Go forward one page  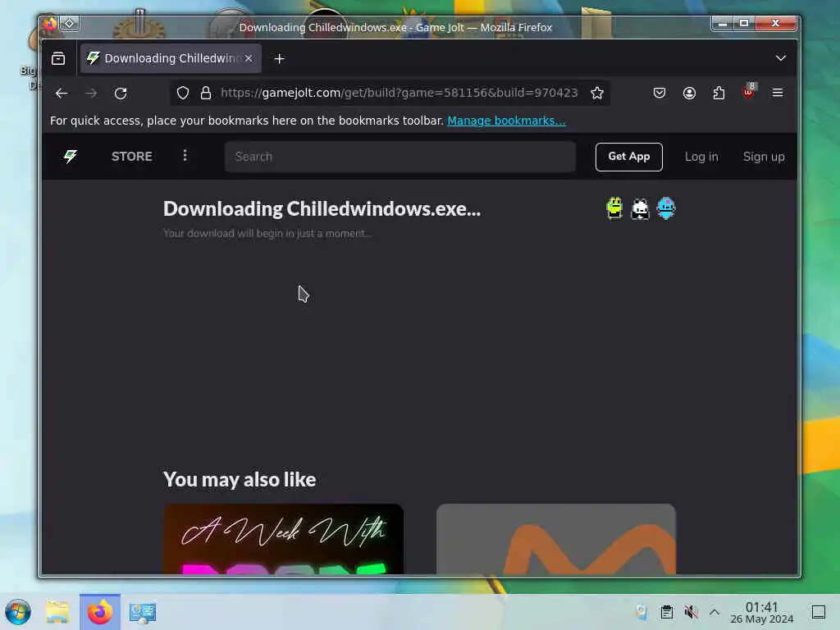(91, 94)
